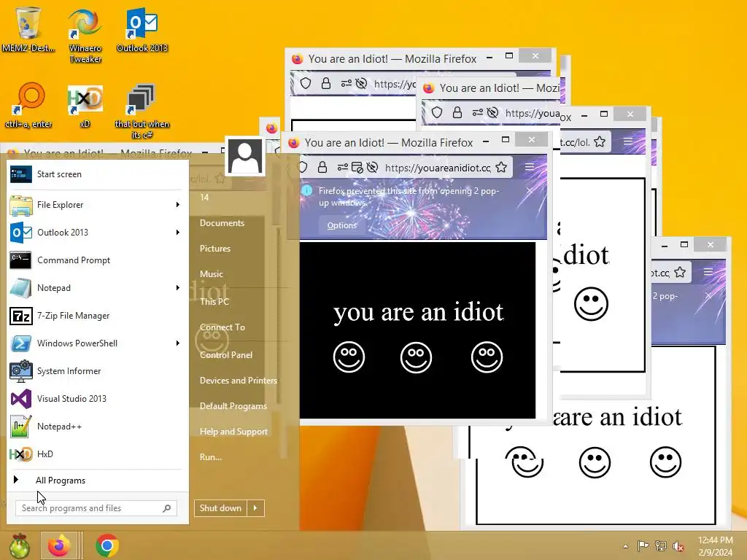Click shield icon in top-left back Firefox window

(306, 84)
